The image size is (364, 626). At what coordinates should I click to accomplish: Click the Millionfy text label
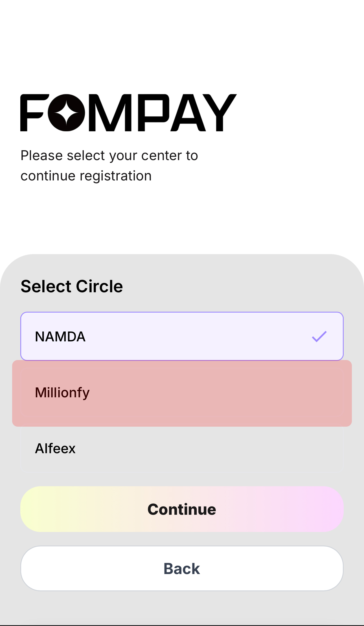coord(62,393)
